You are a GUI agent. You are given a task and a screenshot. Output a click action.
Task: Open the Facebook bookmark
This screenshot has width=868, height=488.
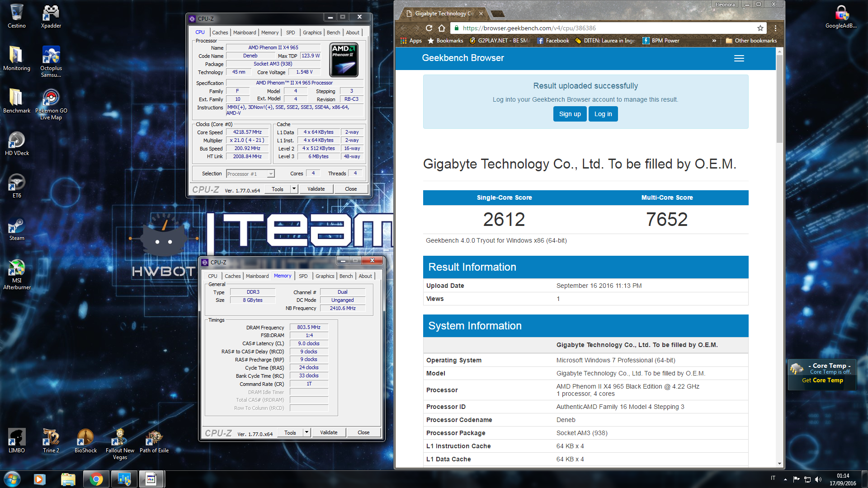553,41
